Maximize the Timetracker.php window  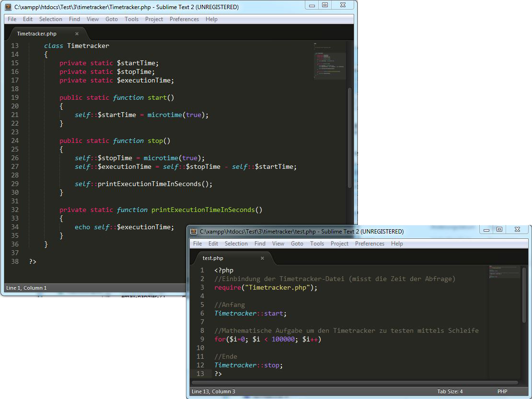coord(325,5)
